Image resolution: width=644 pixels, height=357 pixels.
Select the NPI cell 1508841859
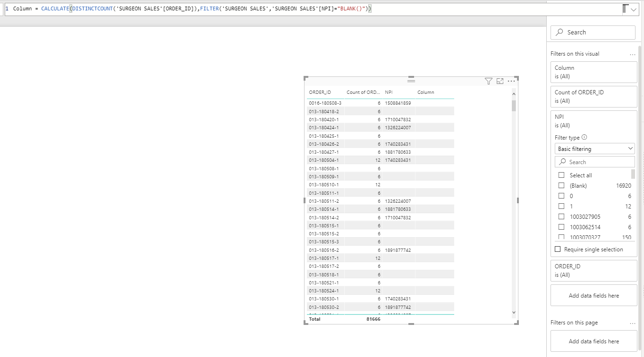(398, 103)
